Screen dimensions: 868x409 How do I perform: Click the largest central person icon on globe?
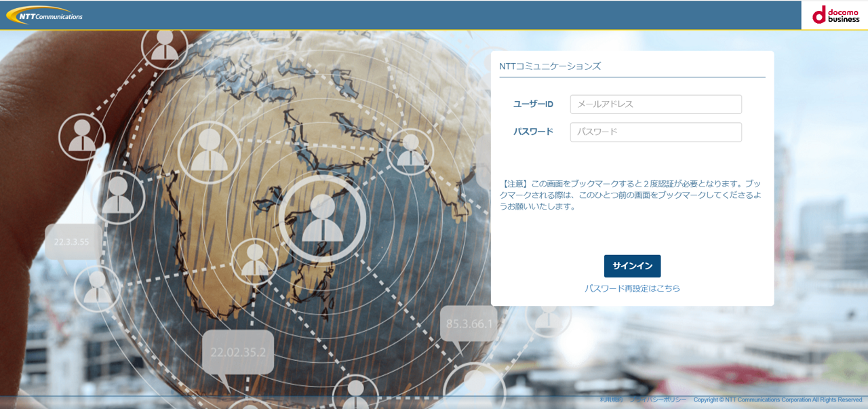pyautogui.click(x=322, y=218)
